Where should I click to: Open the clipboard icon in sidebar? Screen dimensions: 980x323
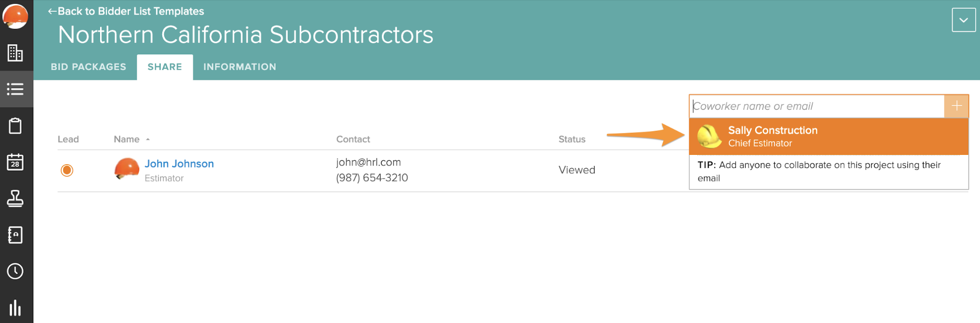tap(15, 126)
